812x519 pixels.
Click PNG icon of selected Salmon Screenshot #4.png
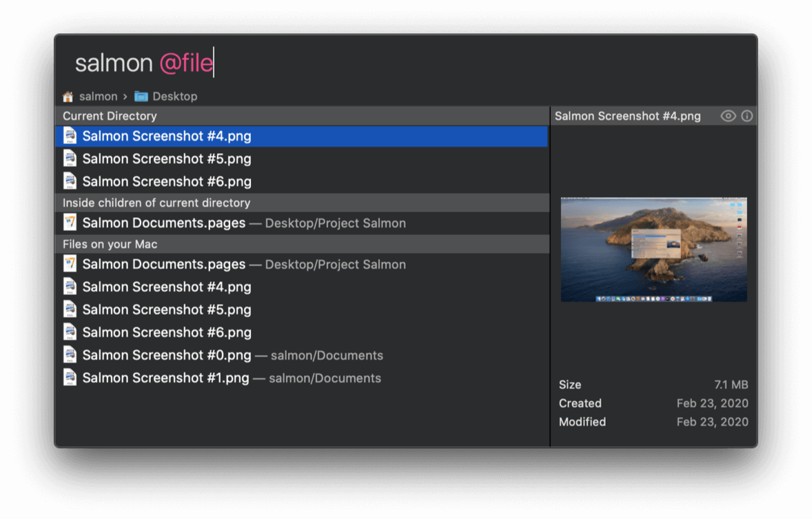(x=70, y=136)
